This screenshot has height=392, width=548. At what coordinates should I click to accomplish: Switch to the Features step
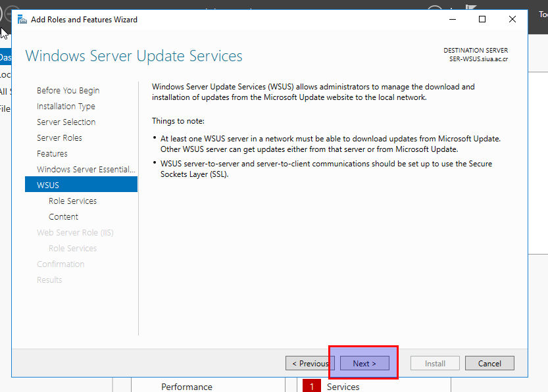coord(52,153)
